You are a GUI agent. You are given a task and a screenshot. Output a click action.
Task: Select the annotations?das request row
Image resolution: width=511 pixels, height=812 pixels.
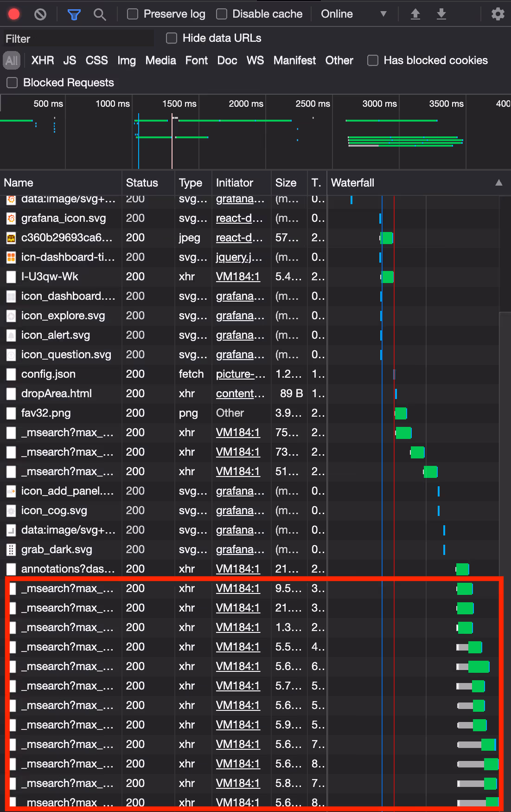(249, 569)
